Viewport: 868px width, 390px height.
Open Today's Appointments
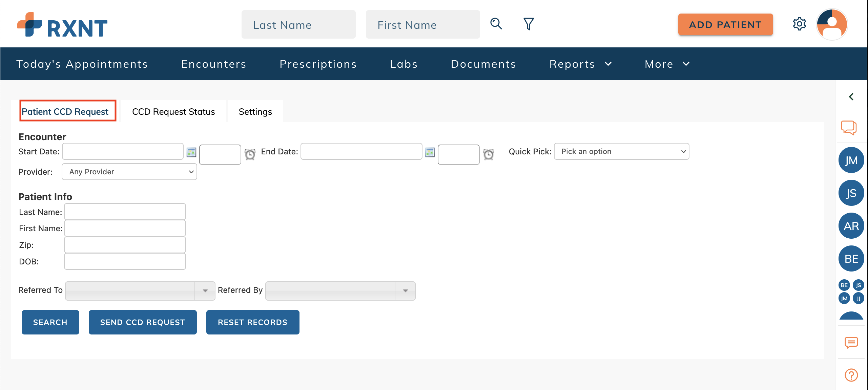82,64
